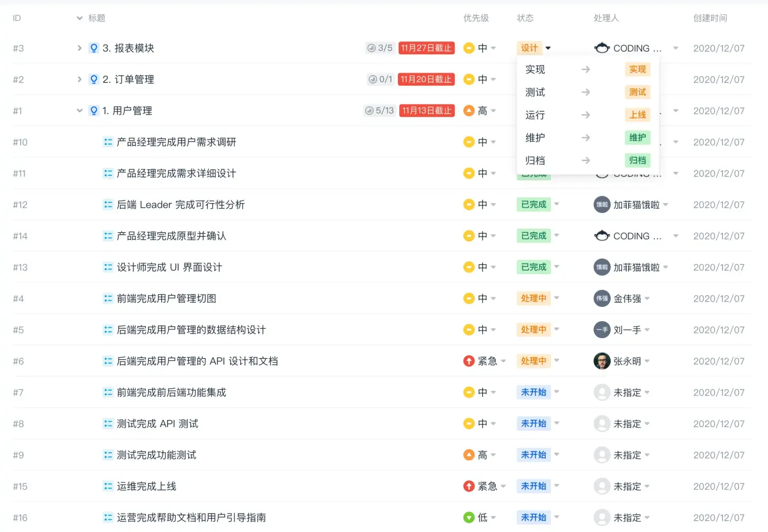Select 归档 in the status transition menu

click(x=535, y=160)
